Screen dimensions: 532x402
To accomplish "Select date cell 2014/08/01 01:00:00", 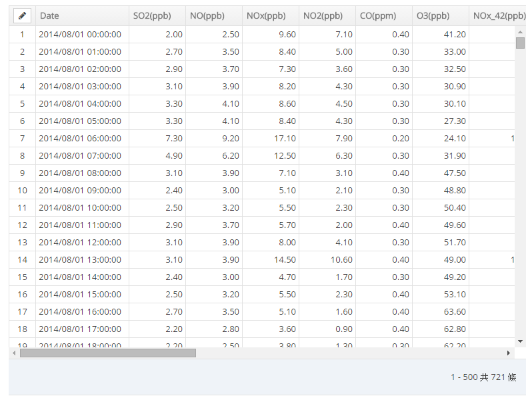I will tap(82, 51).
